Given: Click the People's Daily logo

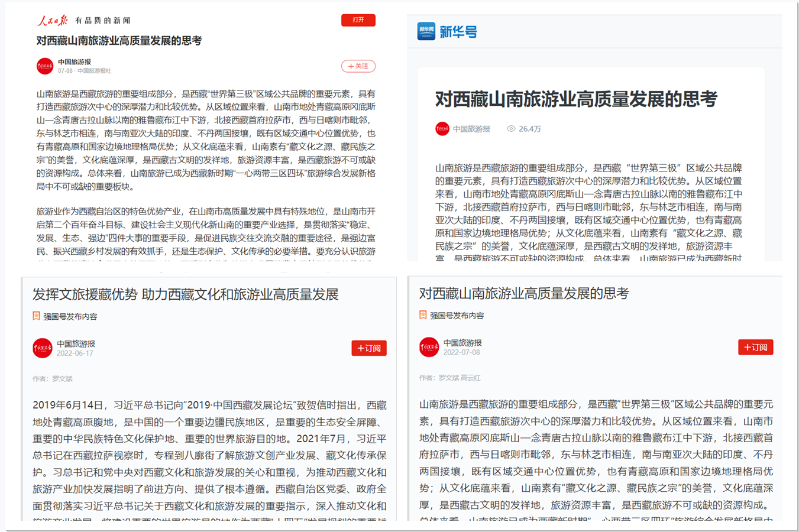Looking at the screenshot, I should pos(52,21).
